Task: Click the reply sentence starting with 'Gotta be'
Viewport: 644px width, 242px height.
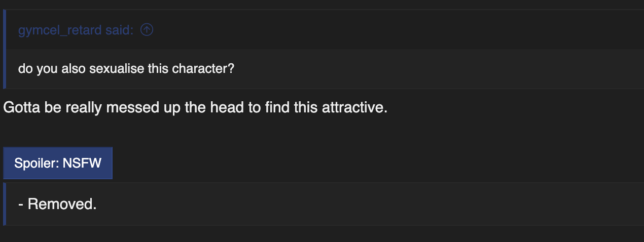Action: (x=195, y=108)
